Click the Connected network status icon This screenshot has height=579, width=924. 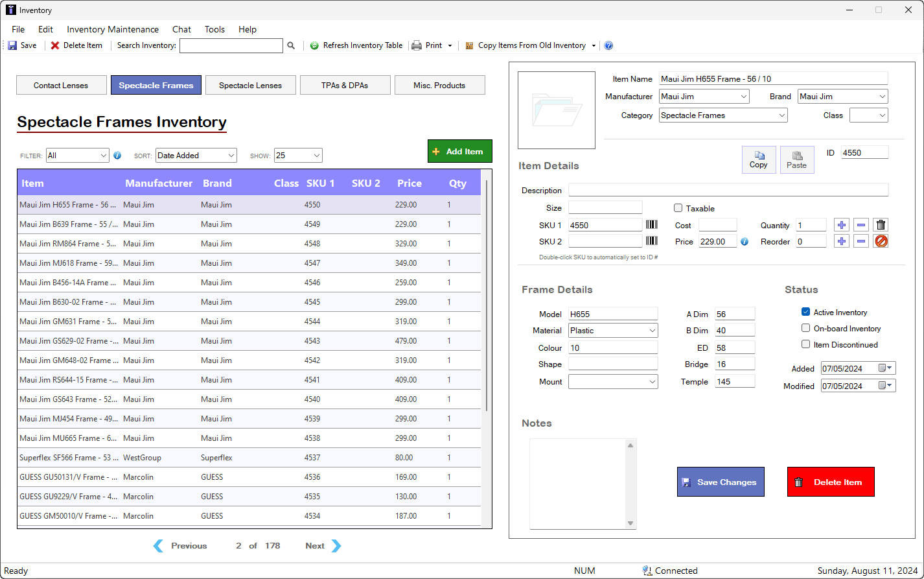click(647, 571)
